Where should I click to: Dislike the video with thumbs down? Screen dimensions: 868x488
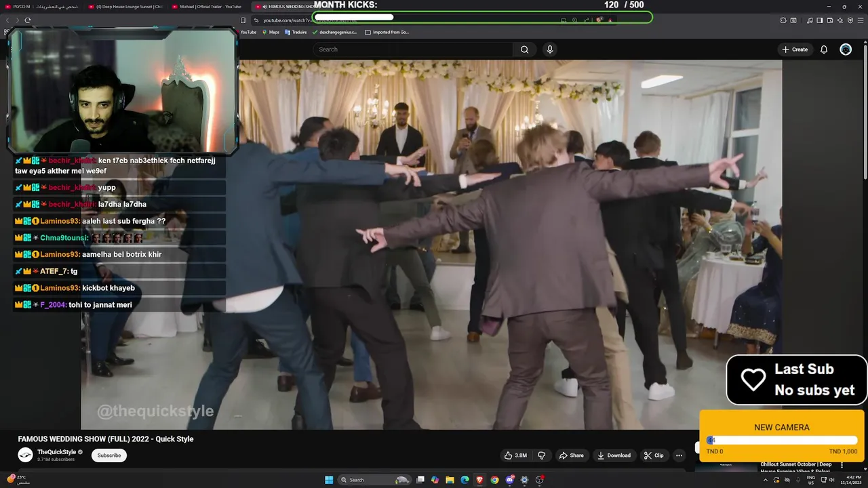(x=541, y=455)
